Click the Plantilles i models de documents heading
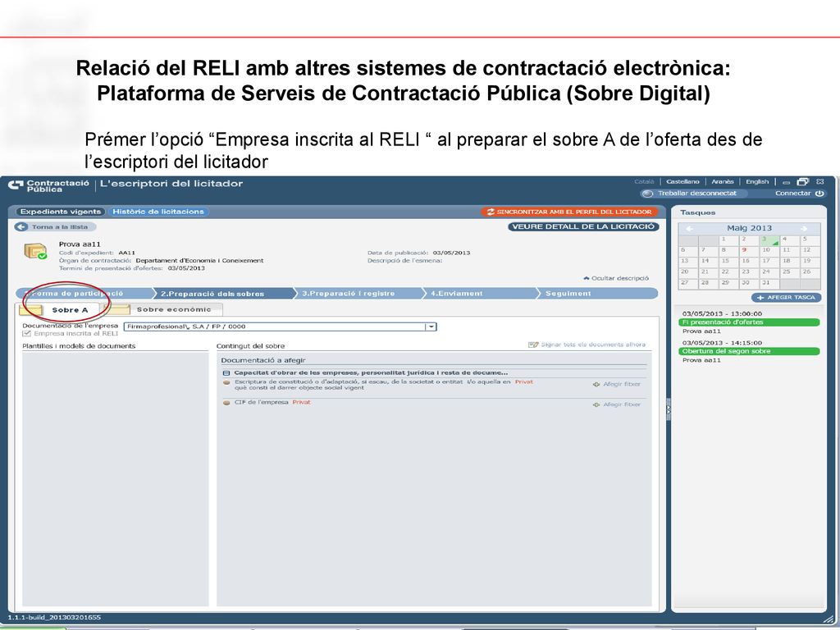The image size is (840, 630). point(79,347)
